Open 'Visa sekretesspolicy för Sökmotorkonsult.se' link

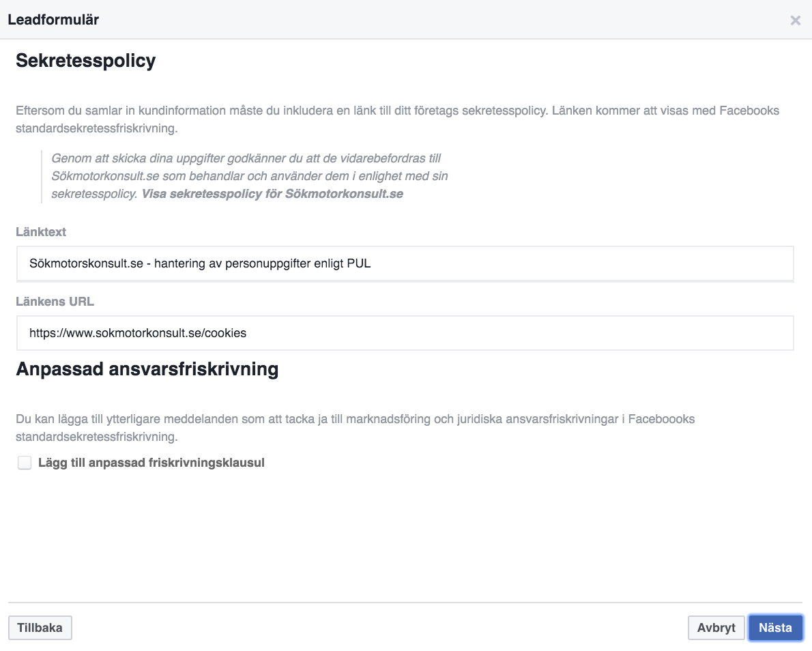click(272, 194)
